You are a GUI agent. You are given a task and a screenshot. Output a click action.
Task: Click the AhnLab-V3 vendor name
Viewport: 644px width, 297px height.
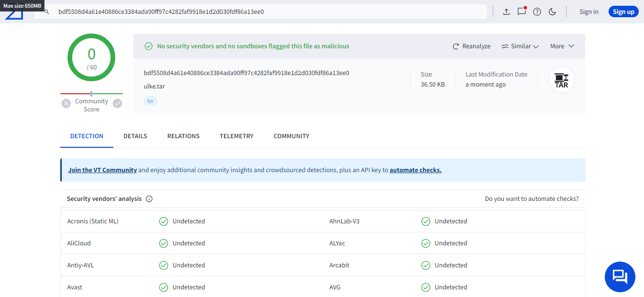(344, 221)
